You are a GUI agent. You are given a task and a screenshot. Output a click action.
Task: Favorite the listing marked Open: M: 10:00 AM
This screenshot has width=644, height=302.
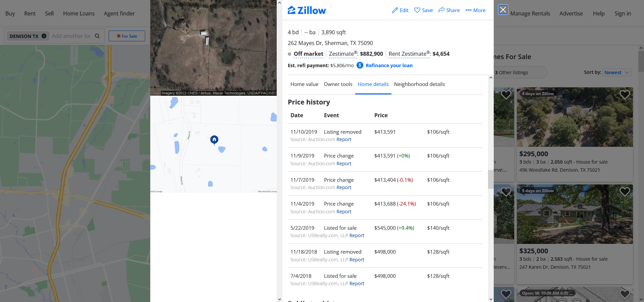pyautogui.click(x=625, y=294)
